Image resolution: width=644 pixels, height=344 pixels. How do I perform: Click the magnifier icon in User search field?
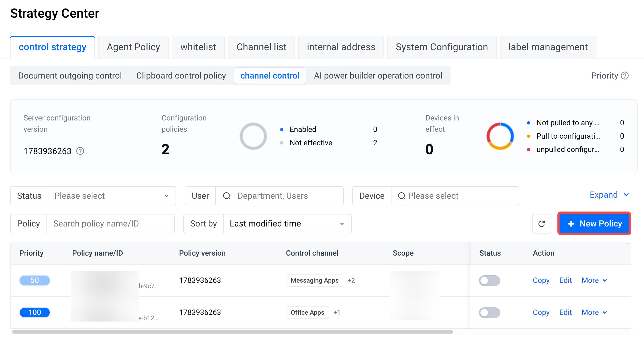pyautogui.click(x=227, y=196)
